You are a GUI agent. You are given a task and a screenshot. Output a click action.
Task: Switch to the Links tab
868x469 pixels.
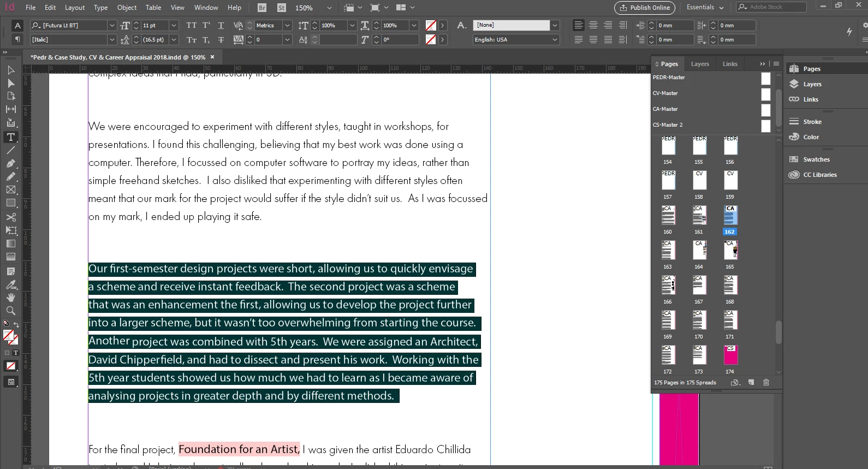[x=730, y=64]
